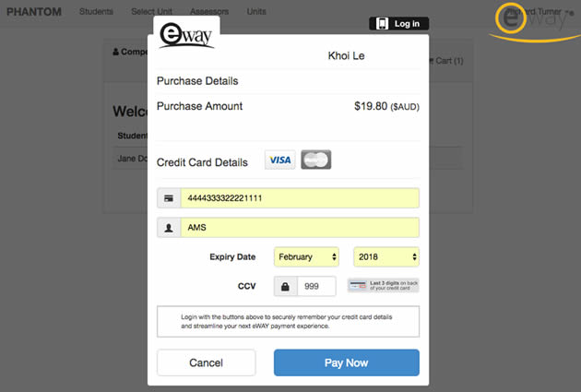Click the padlock icon next to CCV
The width and height of the screenshot is (581, 392).
[x=285, y=286]
